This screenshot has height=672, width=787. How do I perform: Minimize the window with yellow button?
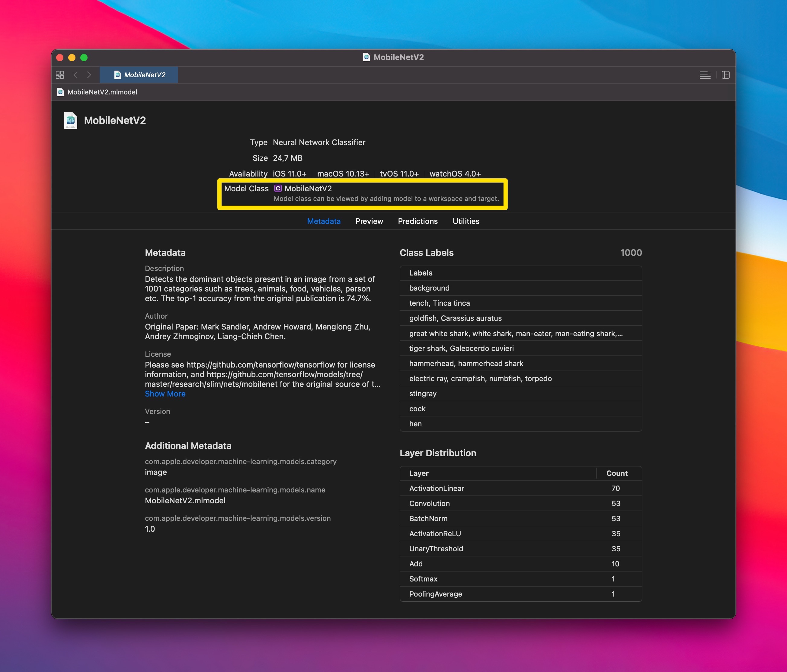coord(72,57)
